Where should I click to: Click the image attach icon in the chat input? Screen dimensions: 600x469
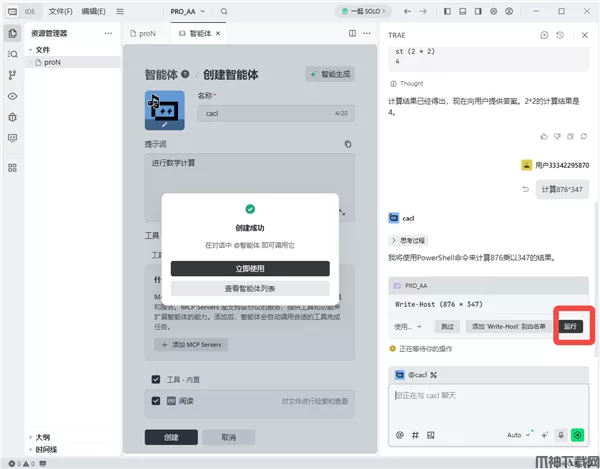click(x=430, y=435)
